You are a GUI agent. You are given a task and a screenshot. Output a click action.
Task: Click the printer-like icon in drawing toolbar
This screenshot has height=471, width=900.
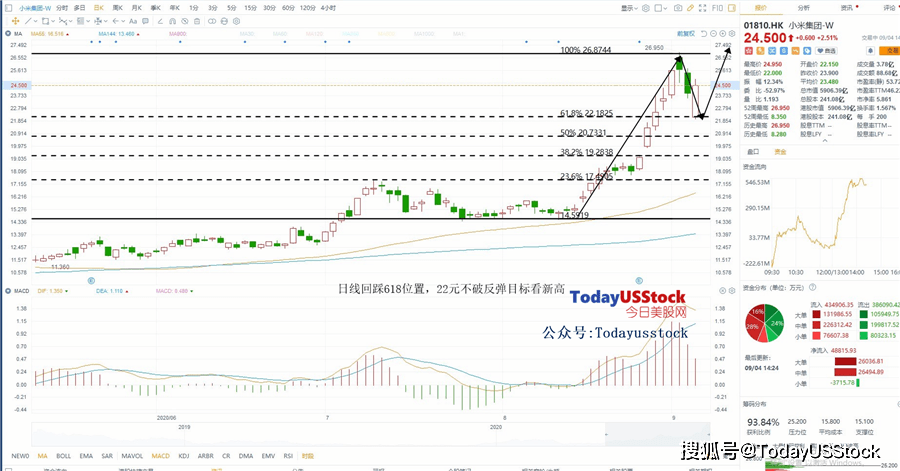tap(224, 21)
